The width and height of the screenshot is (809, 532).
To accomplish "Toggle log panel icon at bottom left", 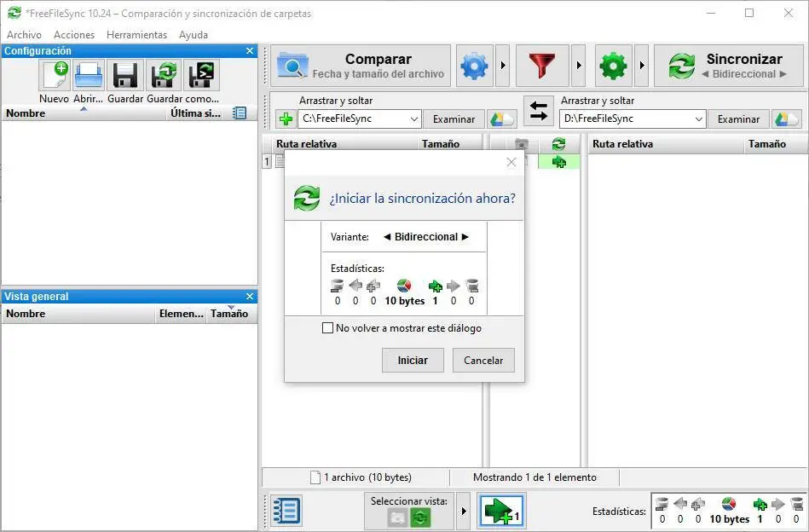I will click(286, 511).
